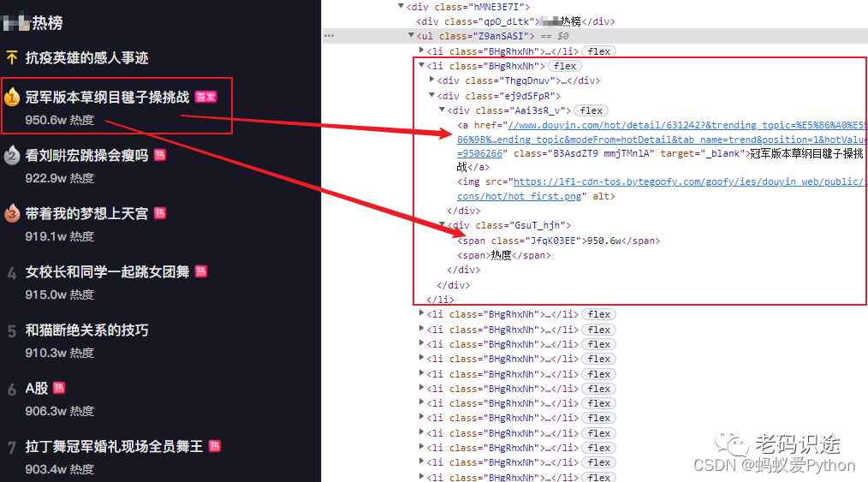The width and height of the screenshot is (868, 482).
Task: Toggle flex badge on the opened BHgRhxNh li
Action: [565, 66]
